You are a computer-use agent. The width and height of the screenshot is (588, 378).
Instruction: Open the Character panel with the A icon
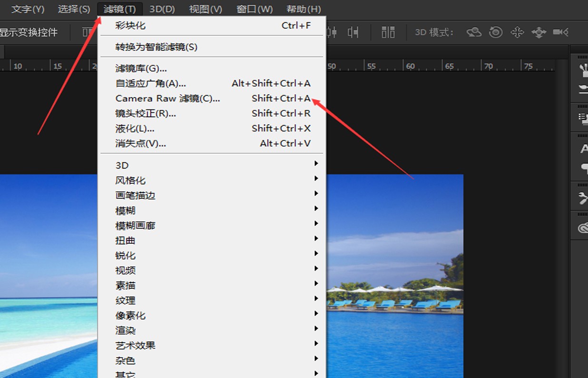[x=582, y=148]
